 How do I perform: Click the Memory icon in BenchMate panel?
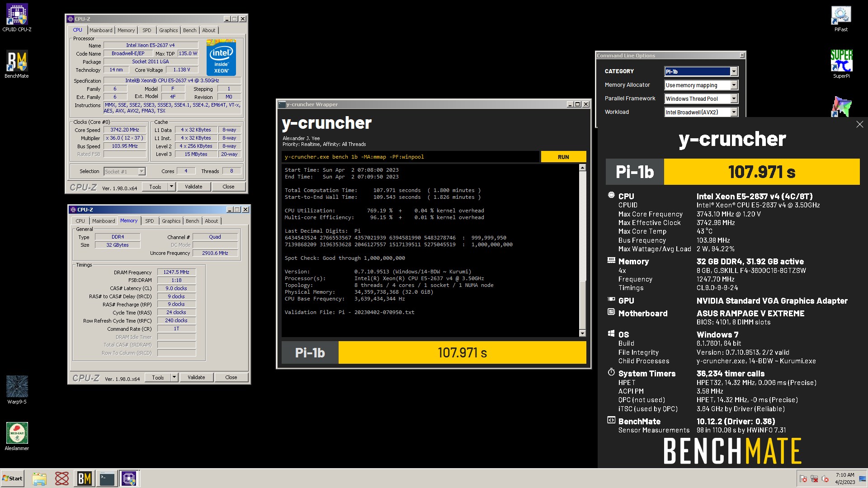[x=611, y=261]
